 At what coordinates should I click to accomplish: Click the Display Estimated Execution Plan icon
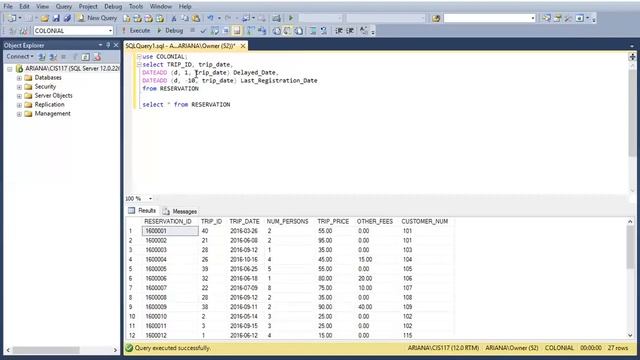pos(215,31)
